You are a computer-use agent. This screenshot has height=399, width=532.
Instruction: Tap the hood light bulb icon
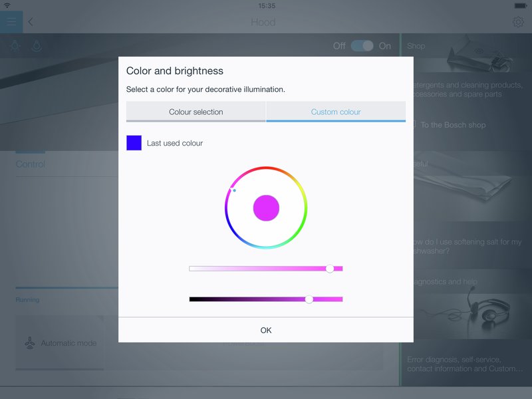(15, 47)
